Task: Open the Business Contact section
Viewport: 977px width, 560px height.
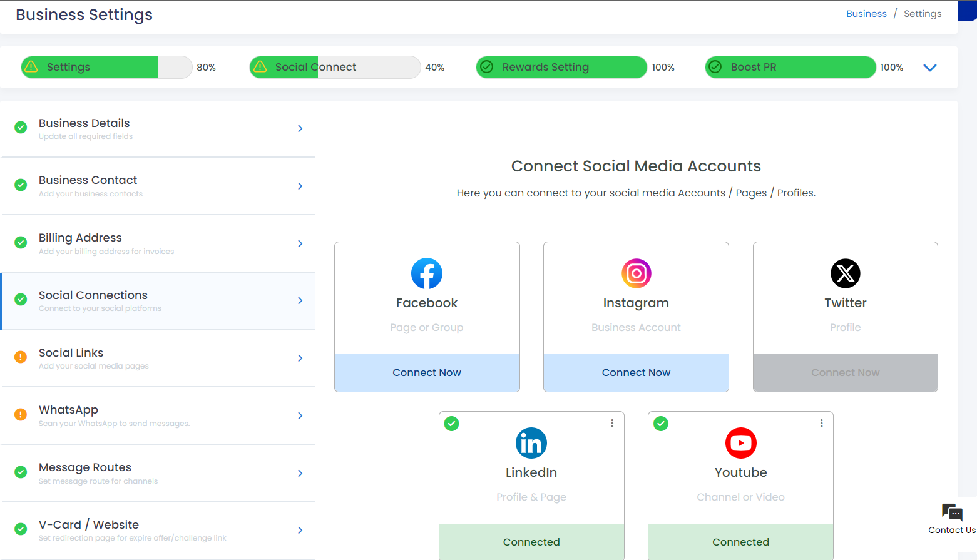Action: (x=158, y=186)
